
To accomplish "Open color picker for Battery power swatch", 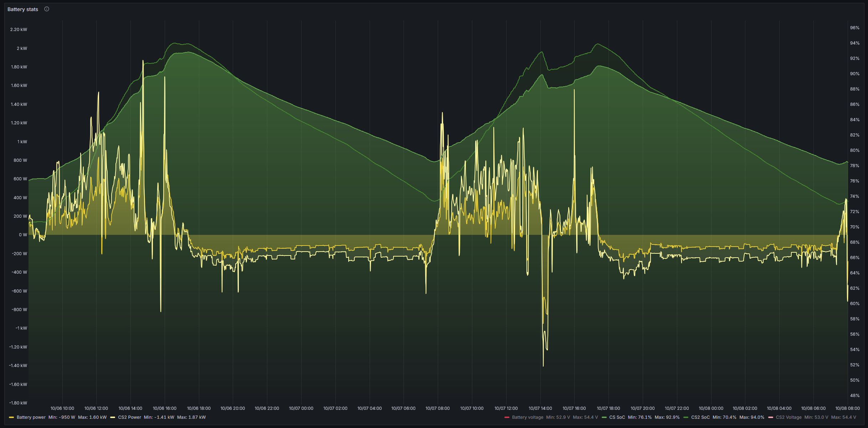I will pyautogui.click(x=11, y=417).
